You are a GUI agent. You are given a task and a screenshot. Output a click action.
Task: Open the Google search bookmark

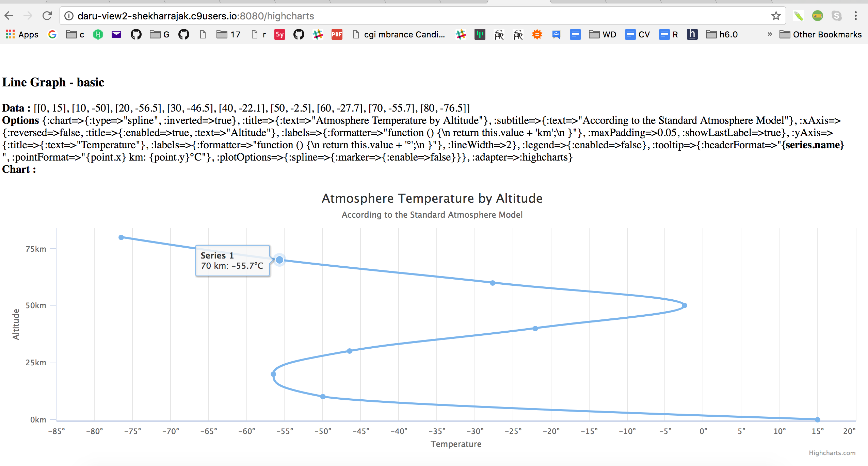click(x=52, y=34)
